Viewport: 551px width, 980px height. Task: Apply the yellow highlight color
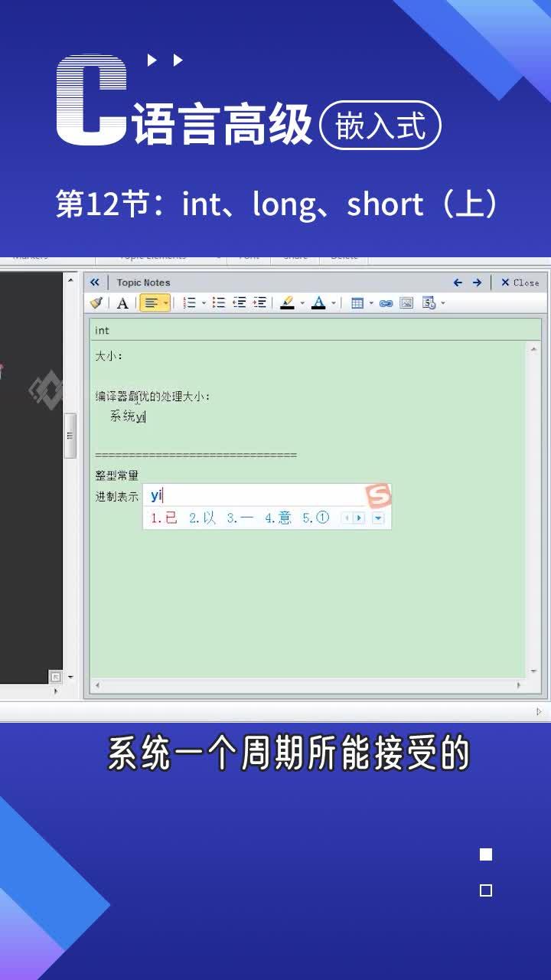pyautogui.click(x=287, y=303)
